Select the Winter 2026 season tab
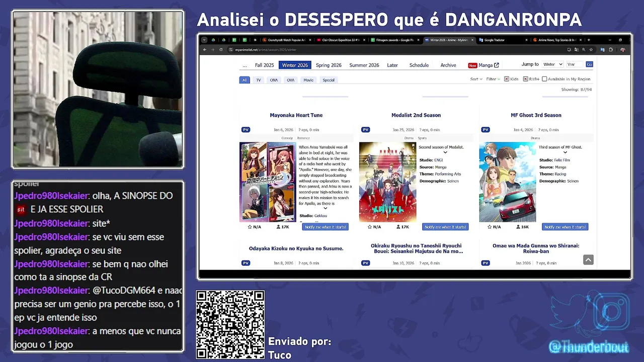The width and height of the screenshot is (644, 362). click(x=295, y=65)
